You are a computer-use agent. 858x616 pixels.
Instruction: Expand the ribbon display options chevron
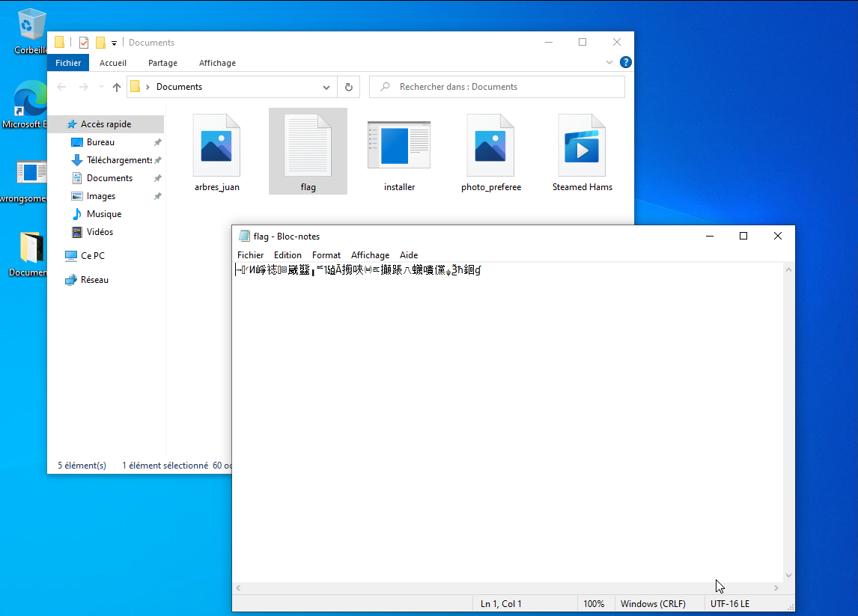point(609,62)
